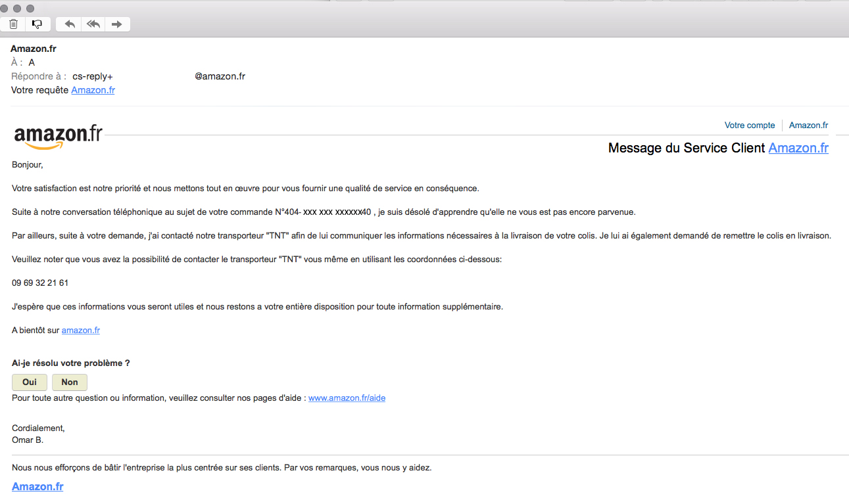Answer Non to problem resolved question
Screen dimensions: 849x504
coord(70,382)
